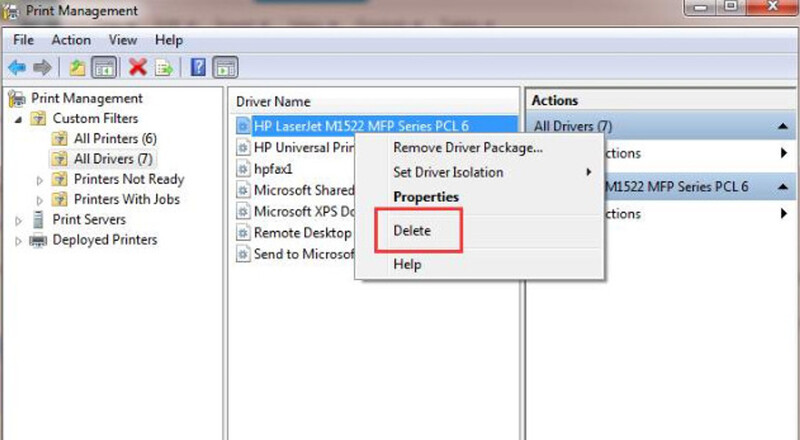Choose Help in the context menu
Image resolution: width=800 pixels, height=440 pixels.
click(x=480, y=264)
